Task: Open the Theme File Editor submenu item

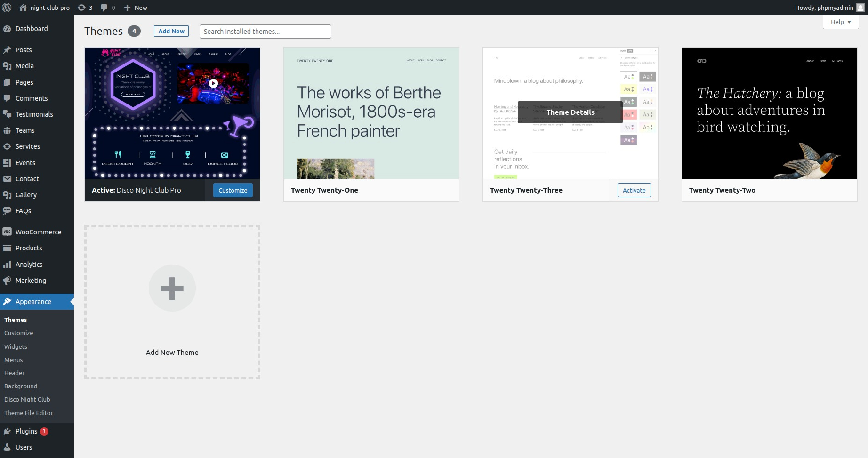Action: [x=28, y=413]
